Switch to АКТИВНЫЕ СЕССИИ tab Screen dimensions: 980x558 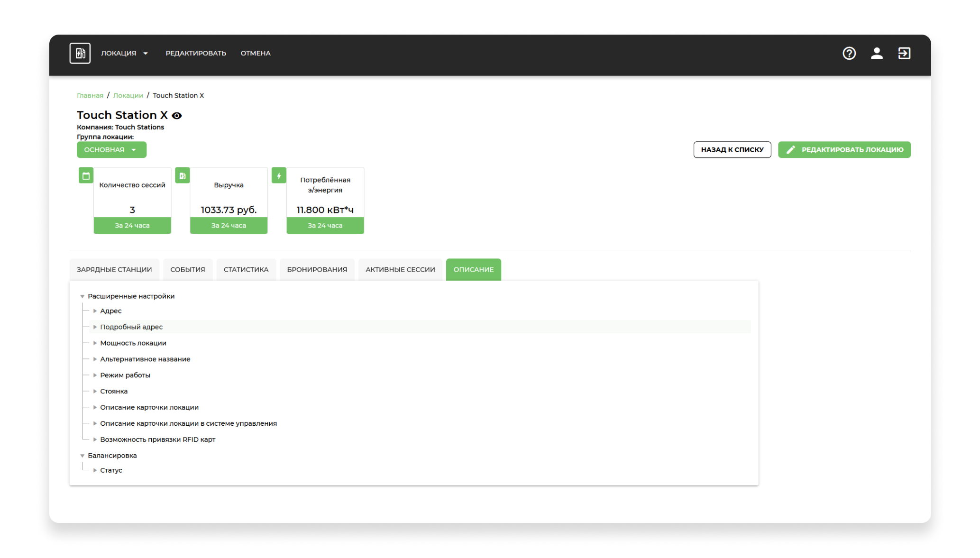click(x=400, y=270)
